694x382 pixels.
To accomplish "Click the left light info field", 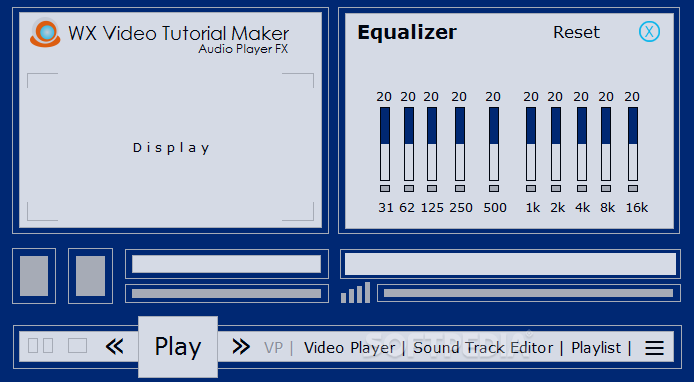I will point(226,264).
